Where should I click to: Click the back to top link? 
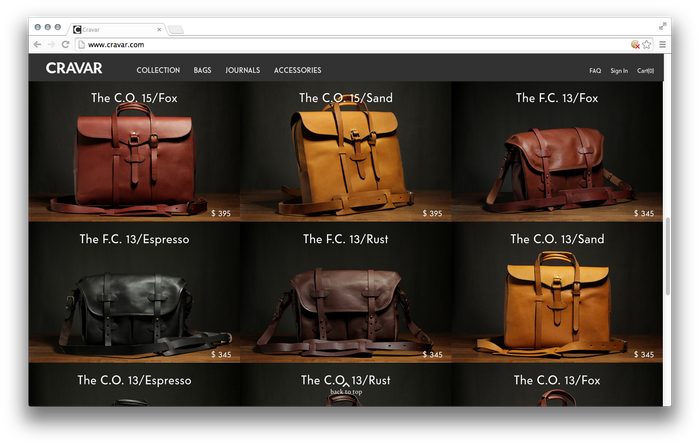coord(346,390)
